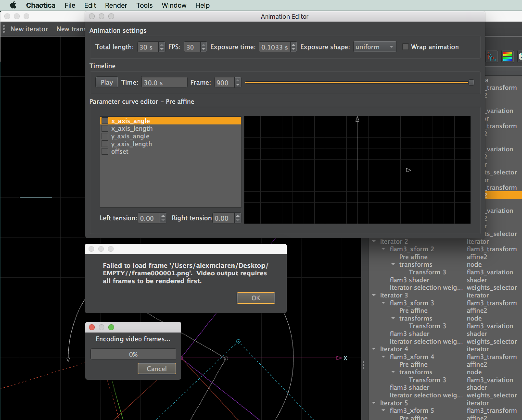Select Iterator selection weights under Iterator 2
522x420 pixels.
[426, 288]
